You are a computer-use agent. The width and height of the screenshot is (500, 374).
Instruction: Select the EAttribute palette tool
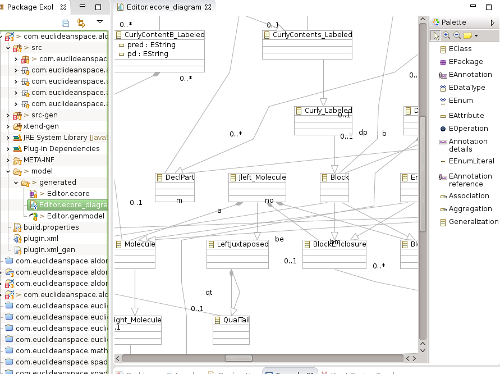coord(462,116)
